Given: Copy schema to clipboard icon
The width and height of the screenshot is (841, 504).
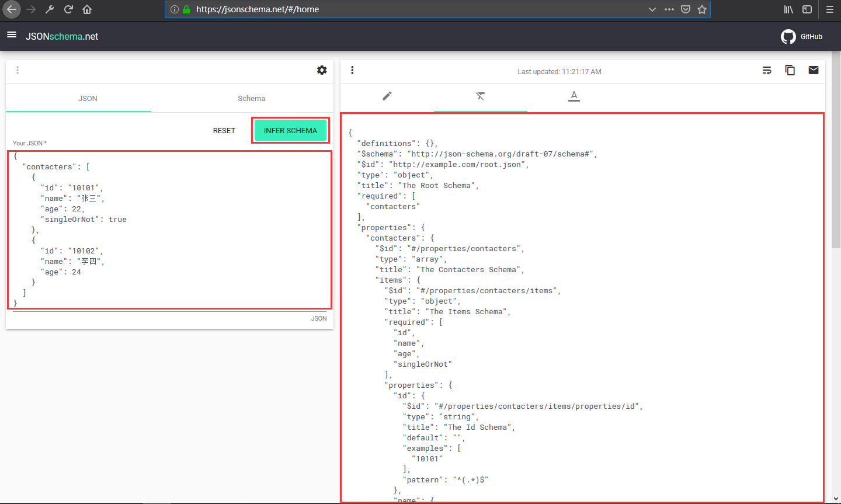Looking at the screenshot, I should [790, 70].
